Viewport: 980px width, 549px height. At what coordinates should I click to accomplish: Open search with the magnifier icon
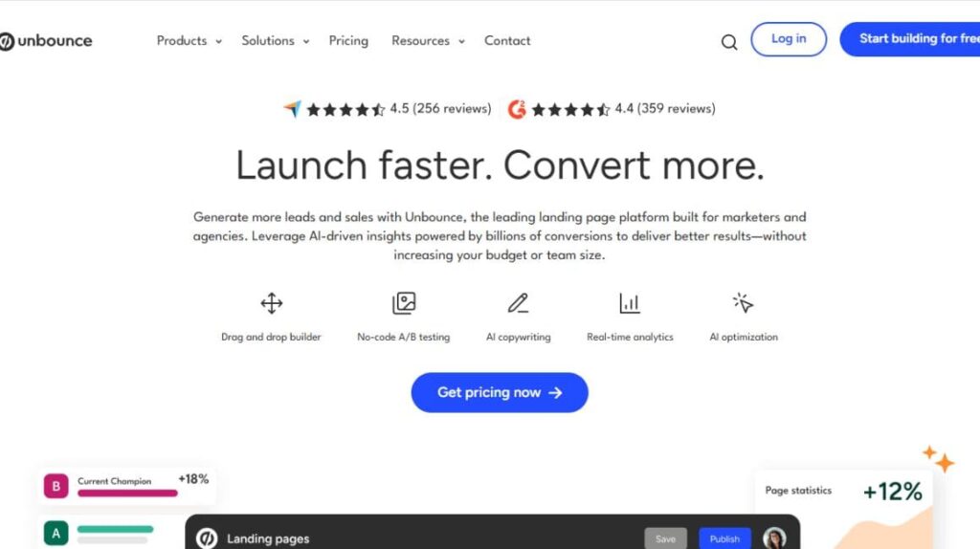729,42
